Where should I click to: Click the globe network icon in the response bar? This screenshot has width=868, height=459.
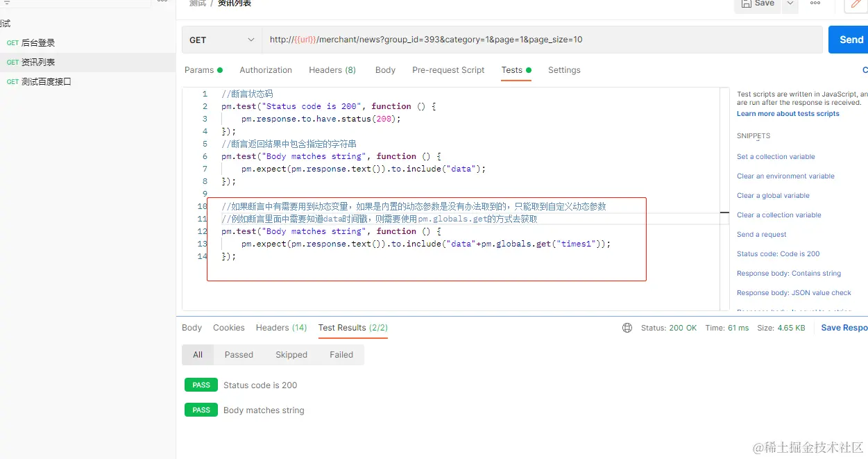[627, 328]
